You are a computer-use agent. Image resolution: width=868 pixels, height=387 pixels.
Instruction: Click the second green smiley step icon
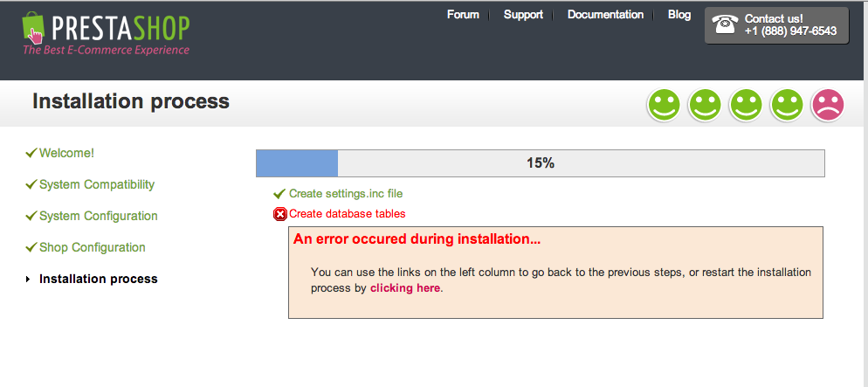pos(705,105)
